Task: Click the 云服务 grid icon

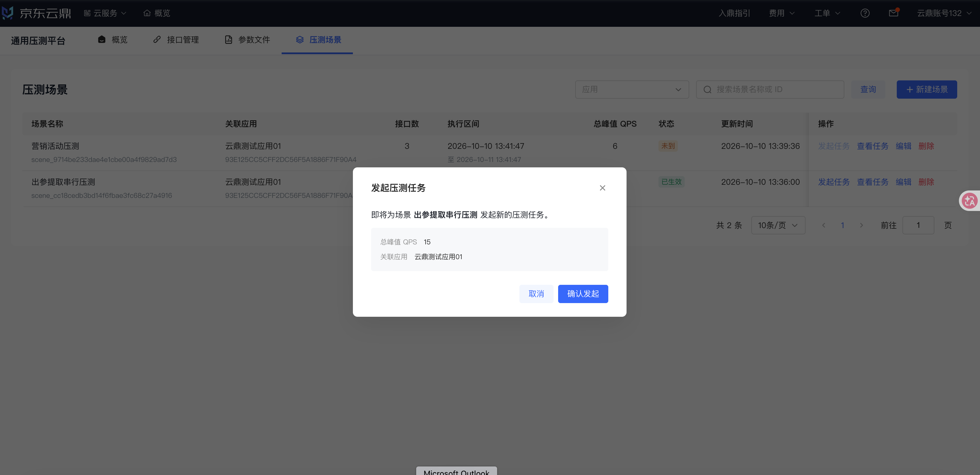Action: [87, 13]
